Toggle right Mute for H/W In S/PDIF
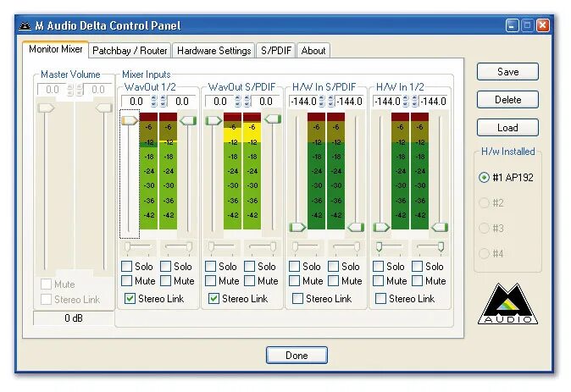The height and width of the screenshot is (392, 571). point(333,281)
